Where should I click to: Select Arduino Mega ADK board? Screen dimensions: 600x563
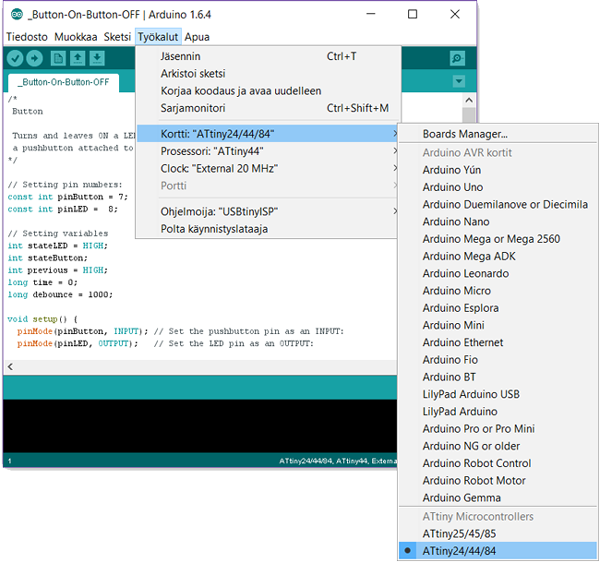[x=498, y=256]
